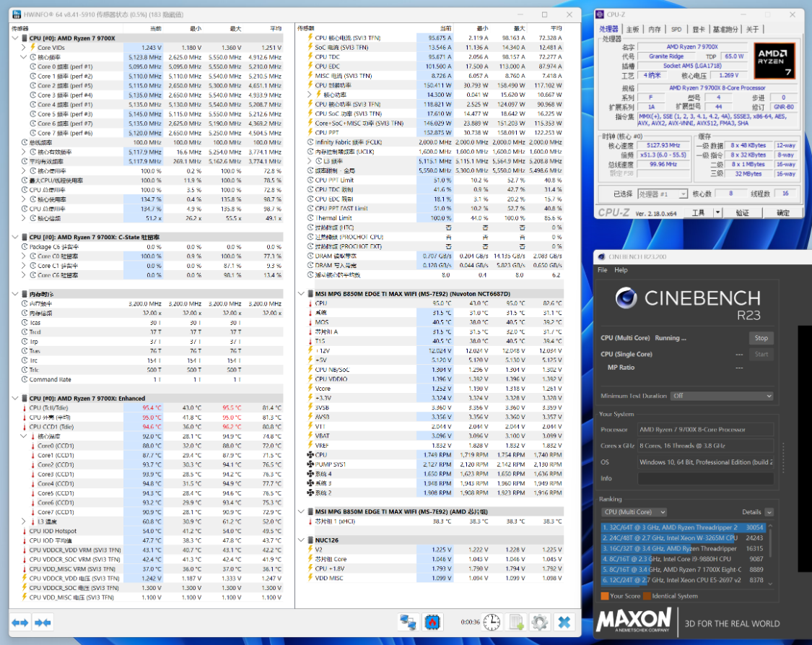Click the HWiNFO log file icon
This screenshot has width=812, height=645.
pos(516,622)
